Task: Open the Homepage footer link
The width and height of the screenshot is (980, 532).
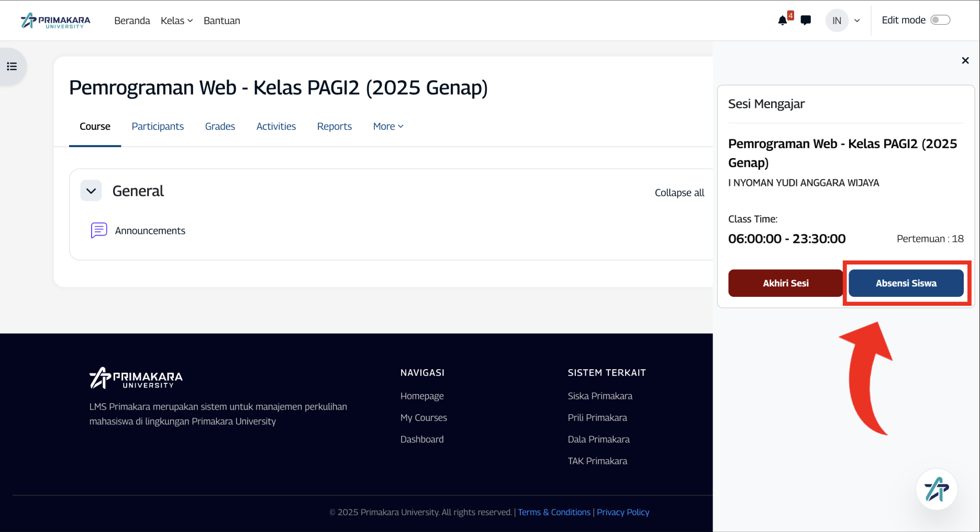Action: point(422,396)
